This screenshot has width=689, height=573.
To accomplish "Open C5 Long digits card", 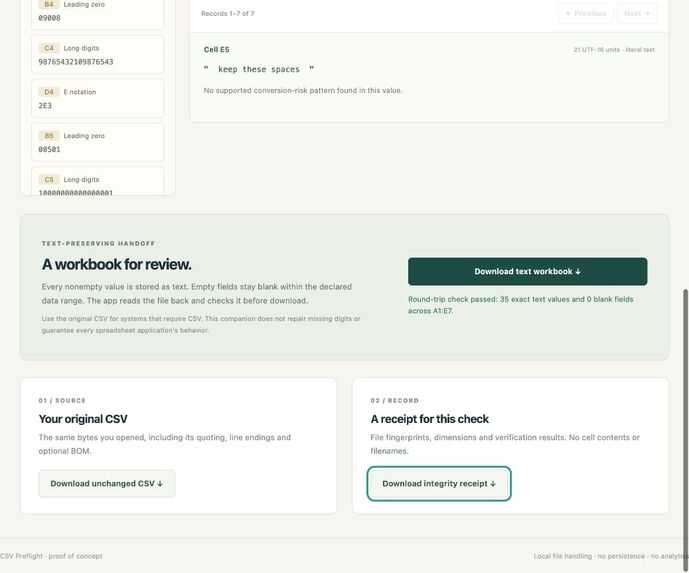I will 98,181.
